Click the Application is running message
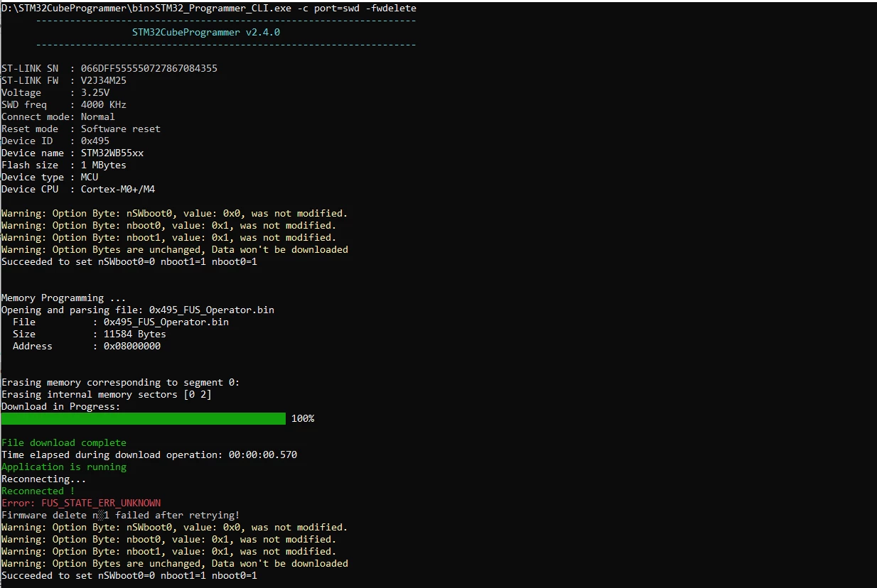The width and height of the screenshot is (877, 588). coord(64,467)
